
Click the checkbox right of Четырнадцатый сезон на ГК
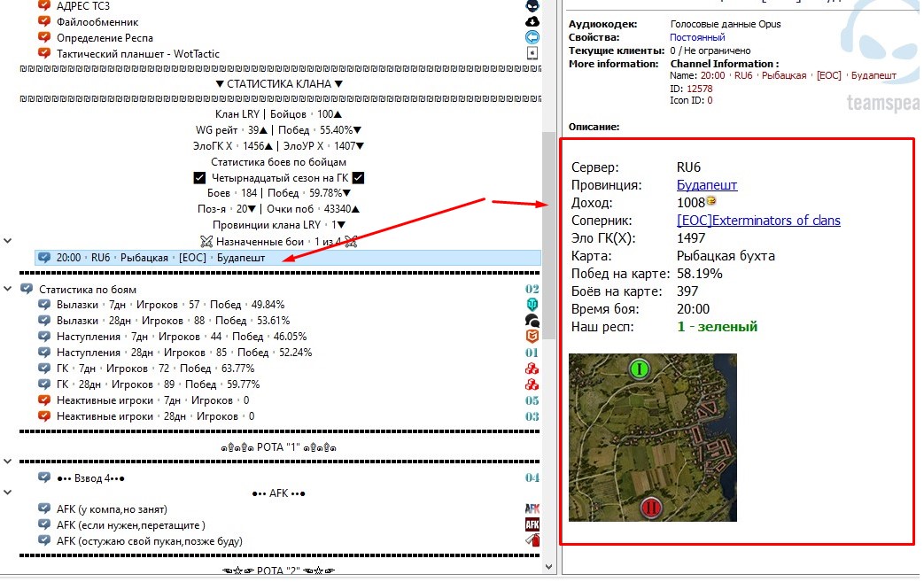[359, 178]
